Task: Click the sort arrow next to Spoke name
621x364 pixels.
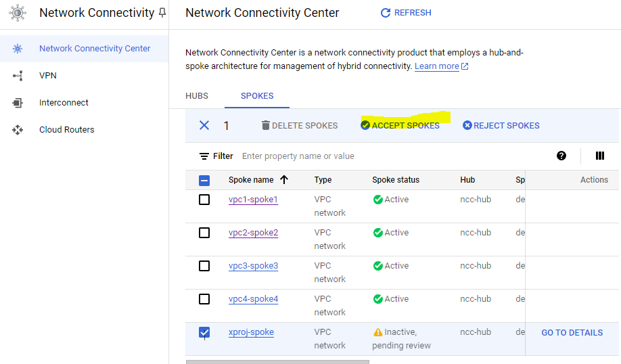Action: tap(284, 180)
